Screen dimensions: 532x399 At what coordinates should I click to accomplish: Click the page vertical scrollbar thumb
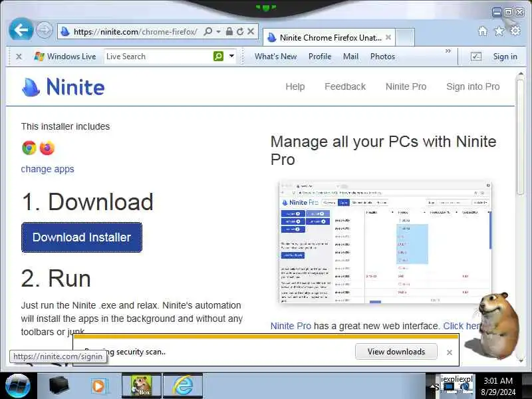pos(521,138)
